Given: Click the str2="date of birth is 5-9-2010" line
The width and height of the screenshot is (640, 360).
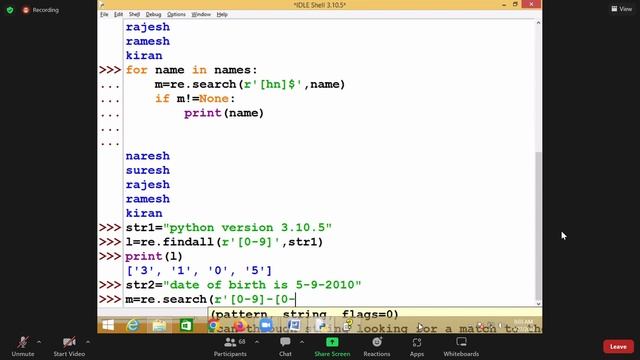Looking at the screenshot, I should pyautogui.click(x=243, y=285).
